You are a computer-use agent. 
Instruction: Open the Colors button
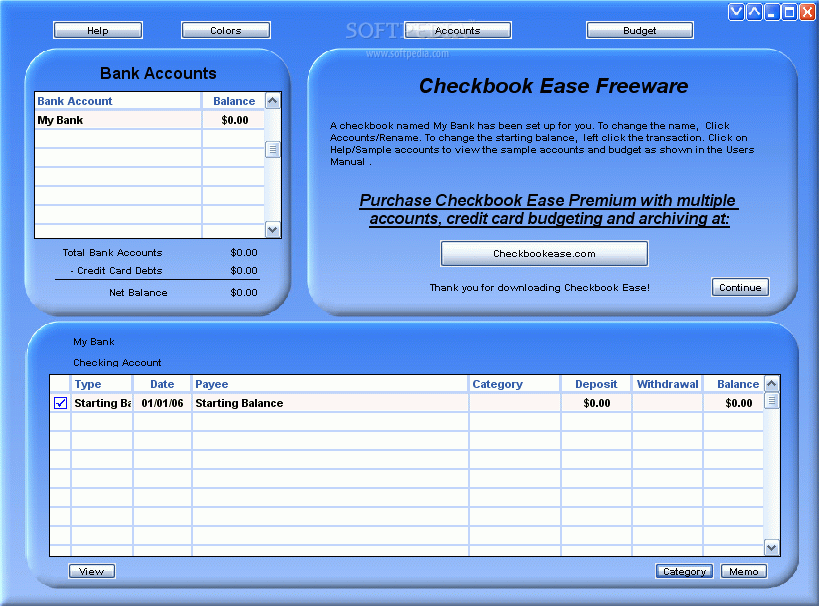click(226, 30)
